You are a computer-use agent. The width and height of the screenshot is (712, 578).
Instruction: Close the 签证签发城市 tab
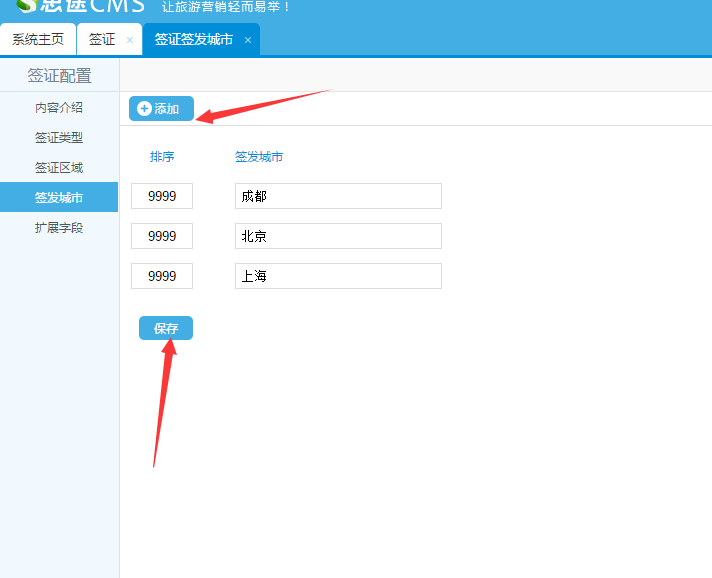[248, 41]
